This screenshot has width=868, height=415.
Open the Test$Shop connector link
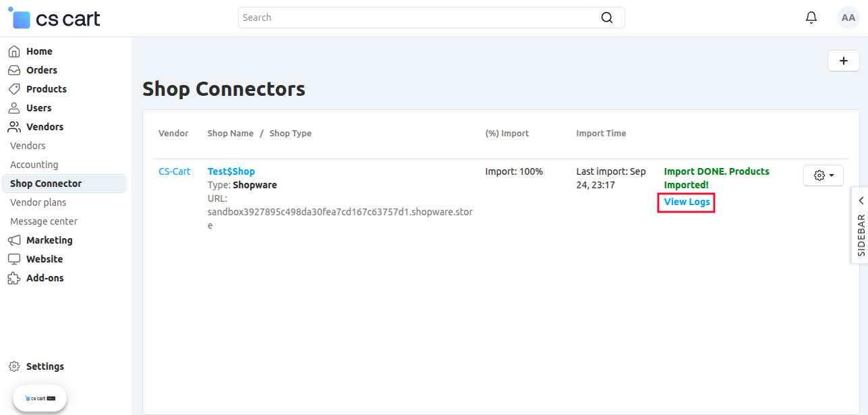click(231, 171)
